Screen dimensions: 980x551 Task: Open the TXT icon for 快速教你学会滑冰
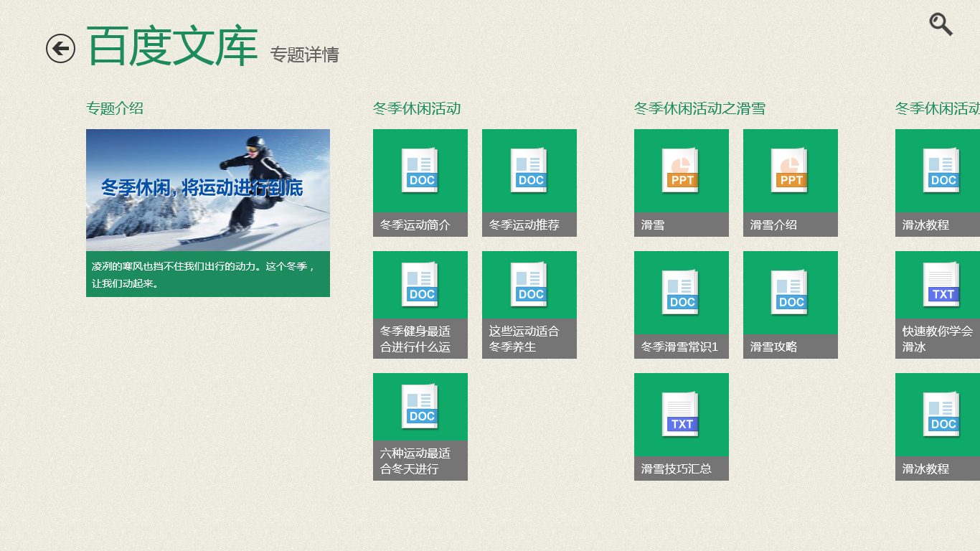coord(942,285)
